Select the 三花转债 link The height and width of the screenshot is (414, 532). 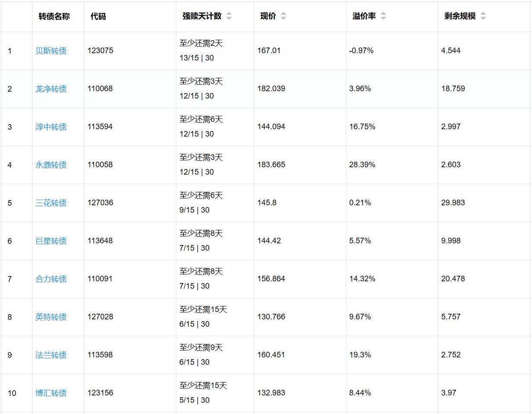pyautogui.click(x=51, y=203)
